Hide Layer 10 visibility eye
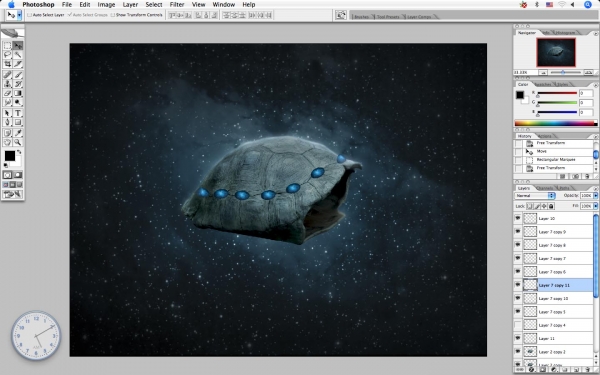 (x=518, y=218)
